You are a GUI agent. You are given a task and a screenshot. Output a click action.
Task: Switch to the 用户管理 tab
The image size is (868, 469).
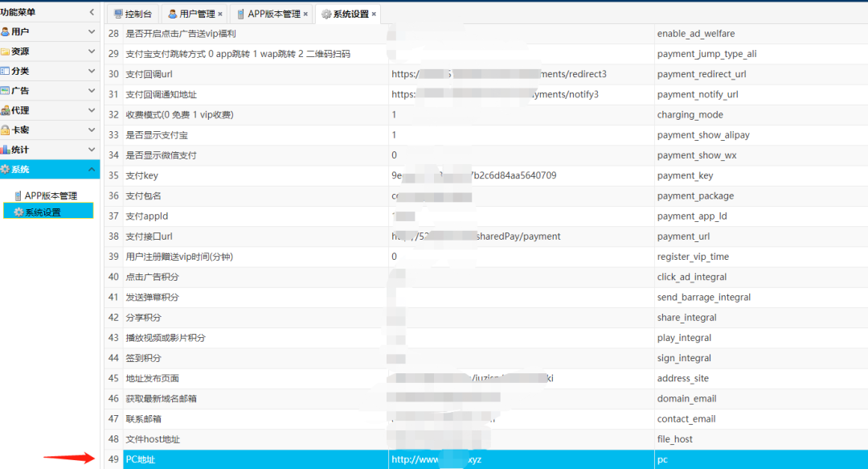pyautogui.click(x=191, y=14)
